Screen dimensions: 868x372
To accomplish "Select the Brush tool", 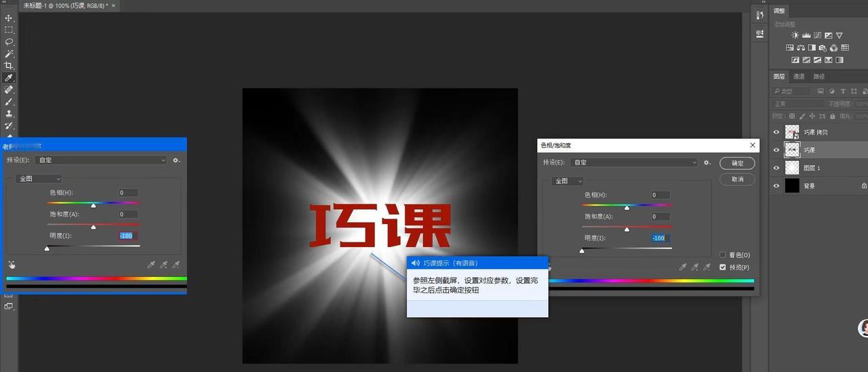I will coord(9,102).
